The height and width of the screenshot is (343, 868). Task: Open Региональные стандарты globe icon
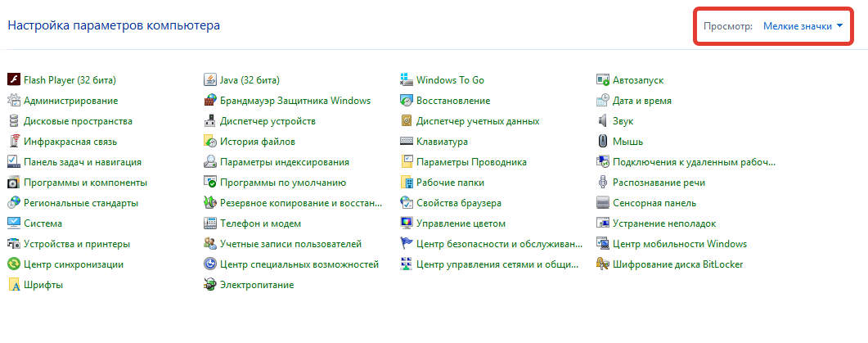point(14,203)
